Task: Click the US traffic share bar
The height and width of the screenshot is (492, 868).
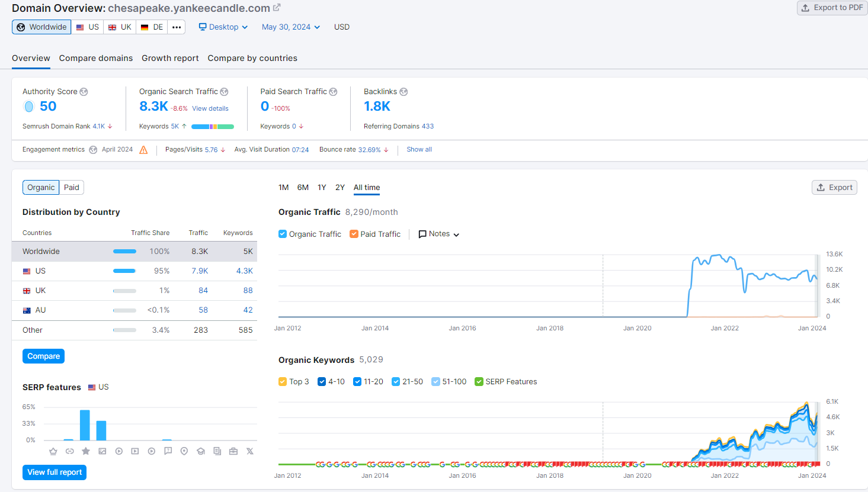Action: 124,271
